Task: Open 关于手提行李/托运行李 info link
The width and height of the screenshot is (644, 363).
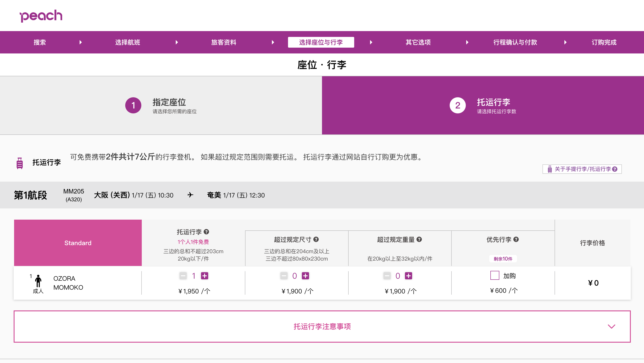Action: point(582,169)
